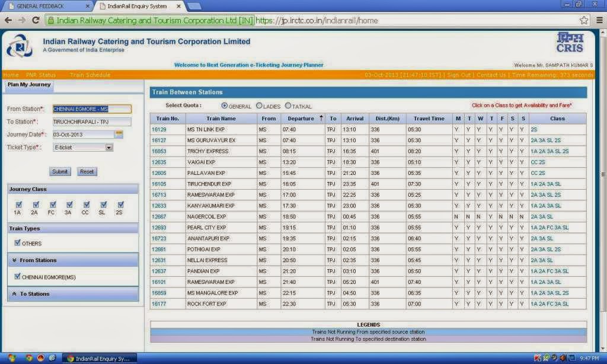The image size is (607, 364).
Task: Click the 9:47 PM system clock
Action: click(590, 359)
